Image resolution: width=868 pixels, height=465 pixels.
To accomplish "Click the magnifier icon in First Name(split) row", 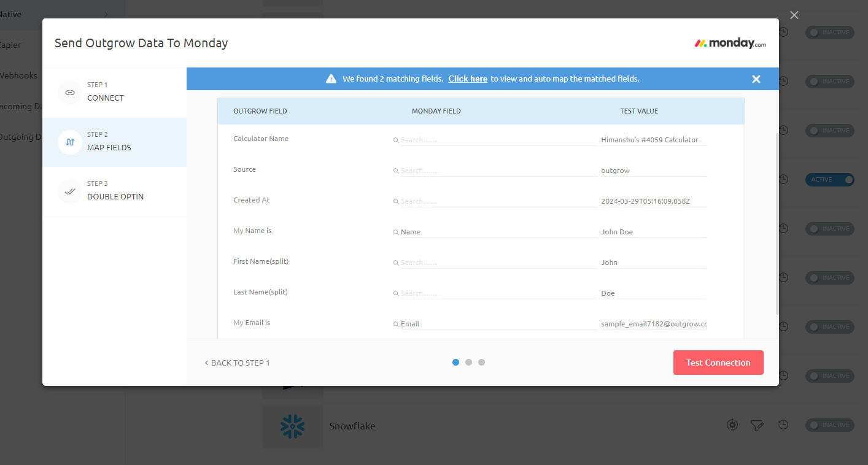I will click(397, 263).
